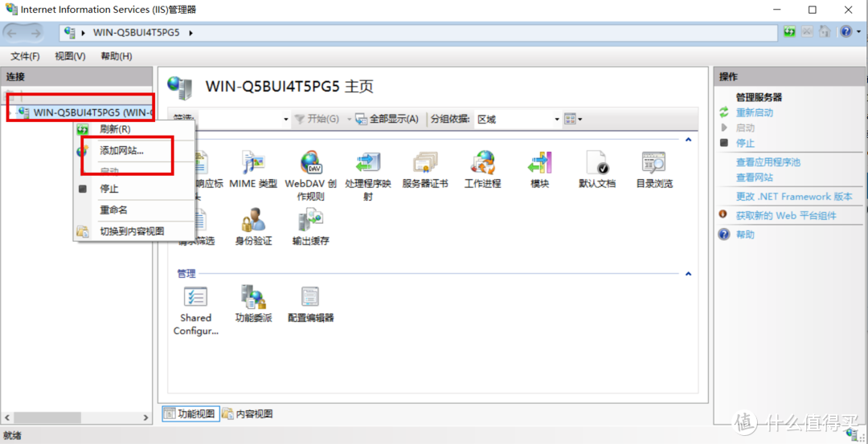Open help icon dropdown arrow top-right
Screen dimensions: 868x444
point(858,33)
